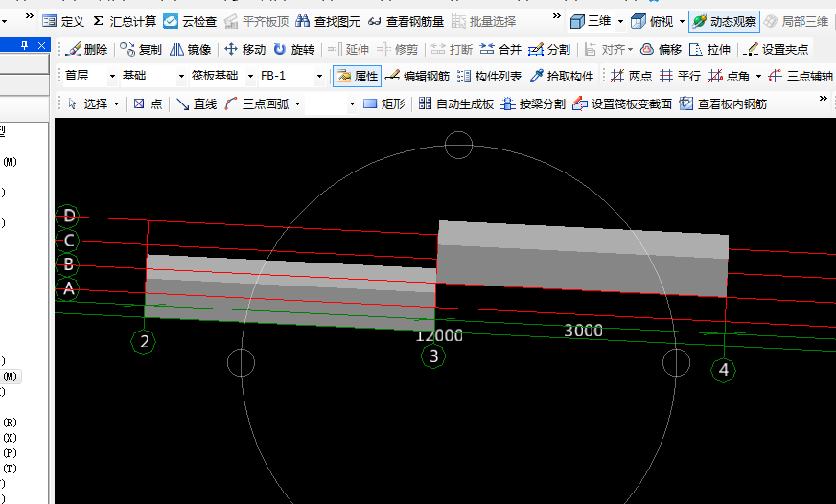Image resolution: width=836 pixels, height=504 pixels.
Task: Open the 选择 tool dropdown arrow
Action: tap(116, 103)
